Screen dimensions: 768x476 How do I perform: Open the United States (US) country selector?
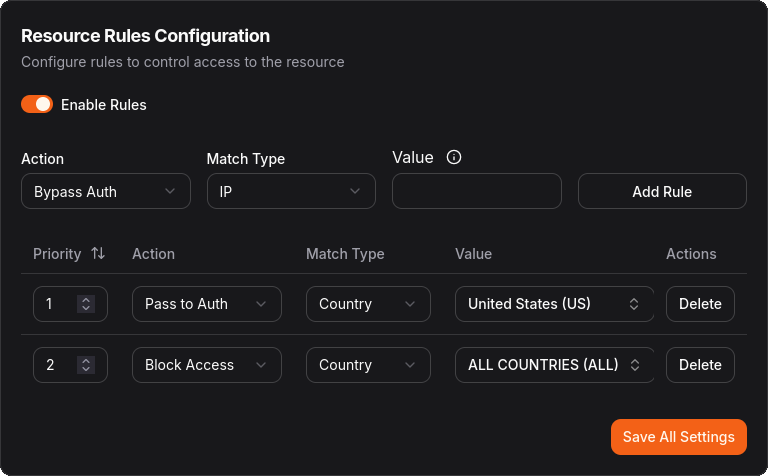click(x=554, y=304)
